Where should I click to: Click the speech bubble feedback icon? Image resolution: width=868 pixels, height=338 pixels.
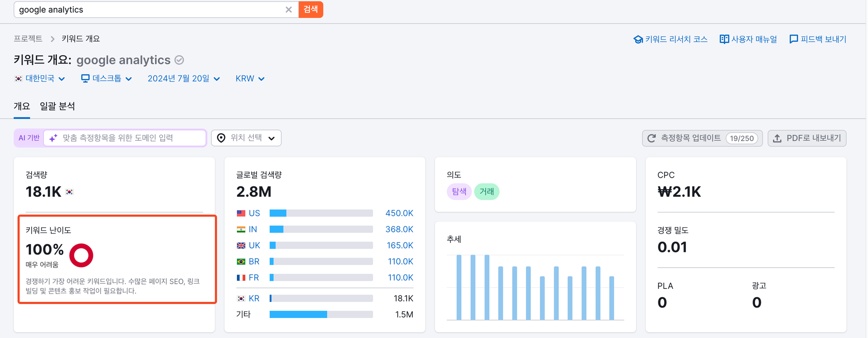793,39
